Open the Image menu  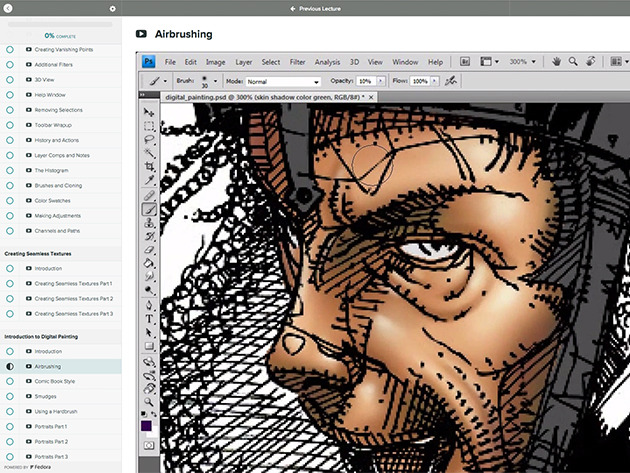(215, 62)
